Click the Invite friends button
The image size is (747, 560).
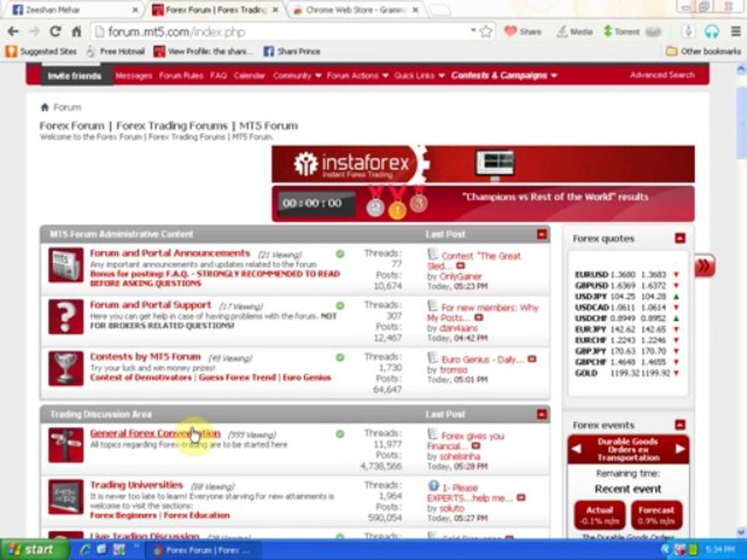point(75,75)
